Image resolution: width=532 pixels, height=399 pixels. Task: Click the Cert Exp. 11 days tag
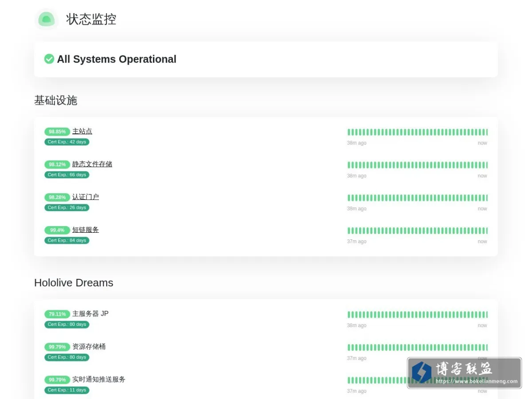tap(67, 390)
